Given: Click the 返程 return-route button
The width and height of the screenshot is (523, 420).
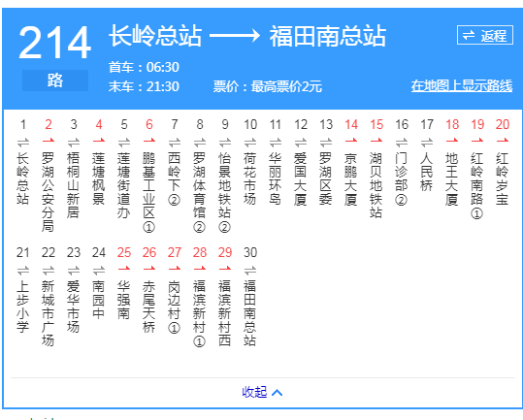Looking at the screenshot, I should click(484, 35).
